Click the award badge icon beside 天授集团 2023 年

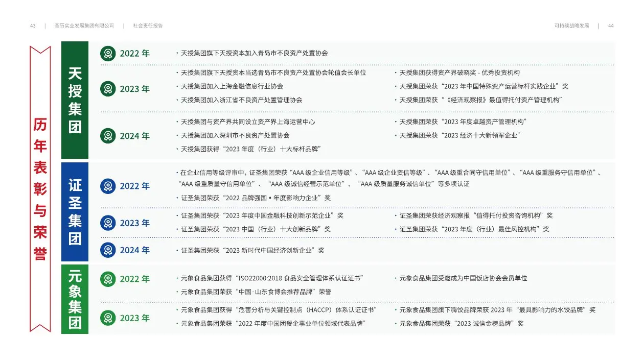point(108,89)
